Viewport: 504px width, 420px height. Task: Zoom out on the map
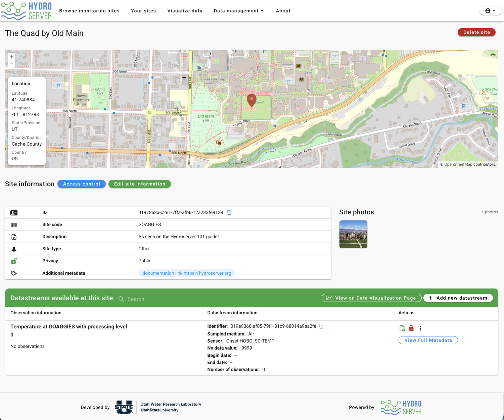click(x=12, y=64)
